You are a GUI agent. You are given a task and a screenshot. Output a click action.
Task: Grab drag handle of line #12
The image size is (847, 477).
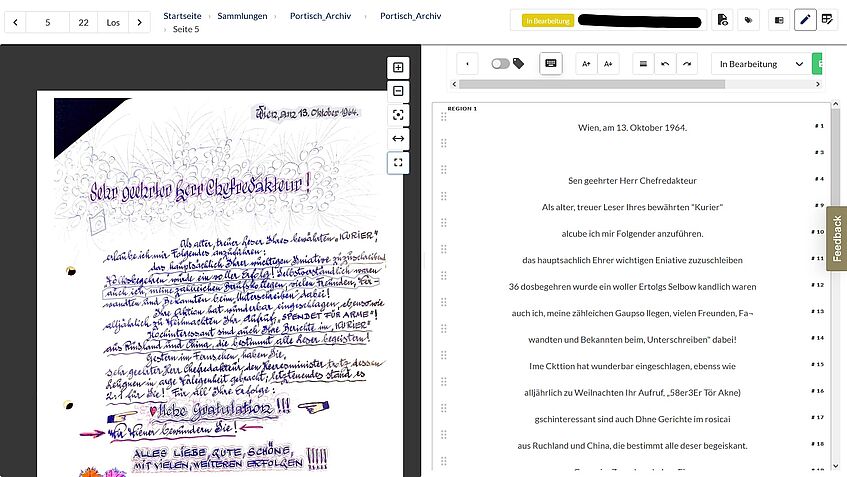click(443, 276)
